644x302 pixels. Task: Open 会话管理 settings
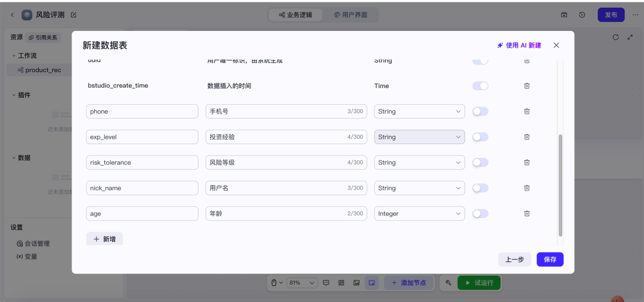(x=33, y=243)
